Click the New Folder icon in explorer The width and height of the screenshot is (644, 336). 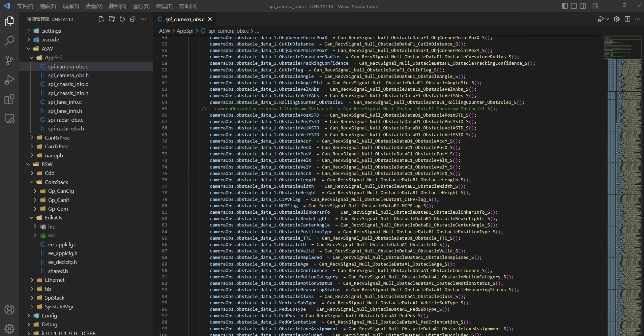(112, 19)
